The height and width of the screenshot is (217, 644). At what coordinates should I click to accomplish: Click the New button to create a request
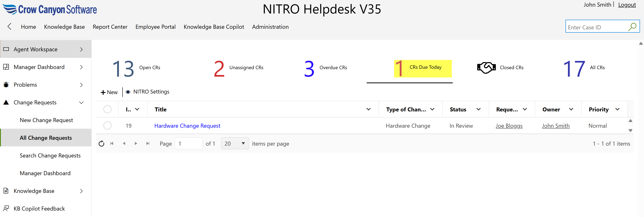point(109,92)
